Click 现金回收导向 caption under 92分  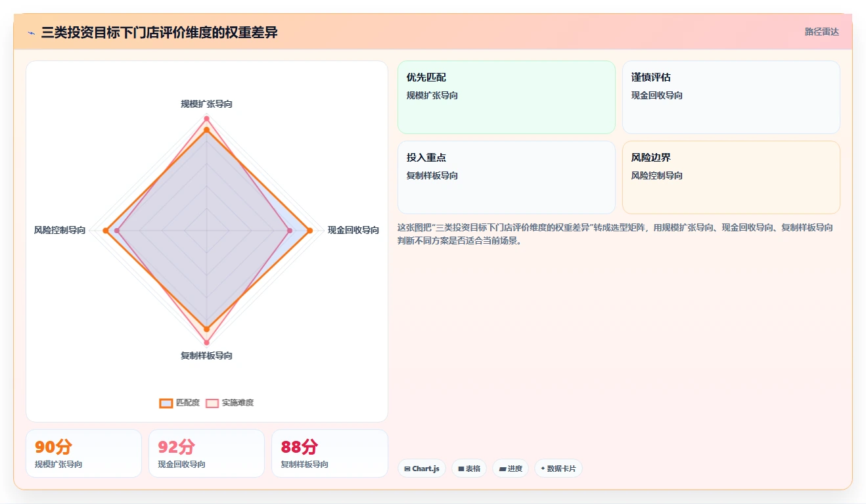click(x=181, y=464)
